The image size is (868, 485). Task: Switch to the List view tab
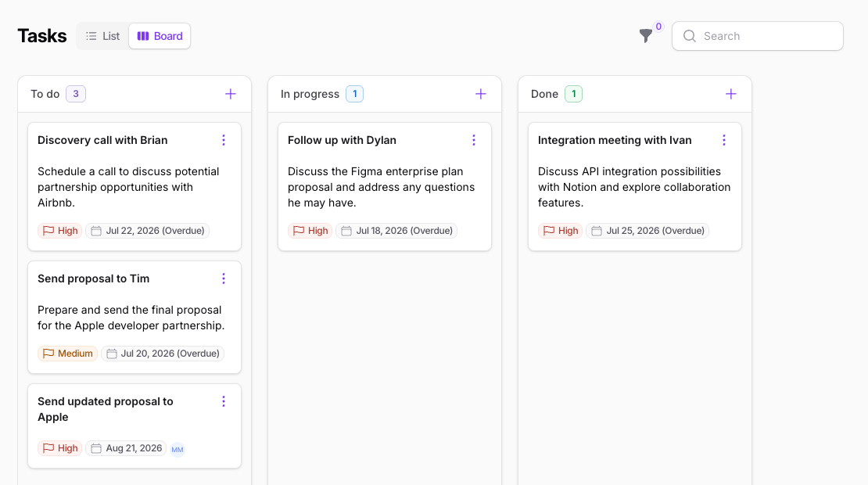point(103,36)
